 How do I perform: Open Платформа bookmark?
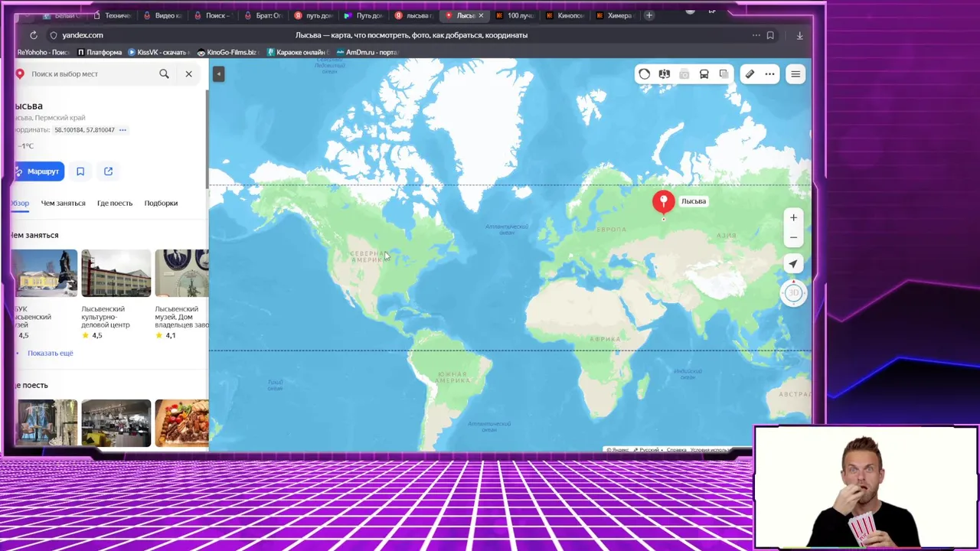point(100,52)
